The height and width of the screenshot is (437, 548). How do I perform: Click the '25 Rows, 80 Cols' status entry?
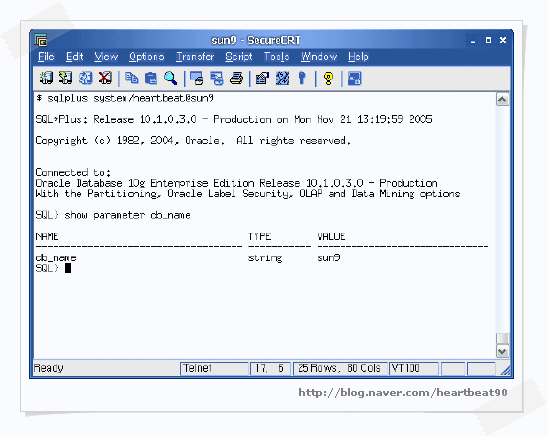(340, 368)
